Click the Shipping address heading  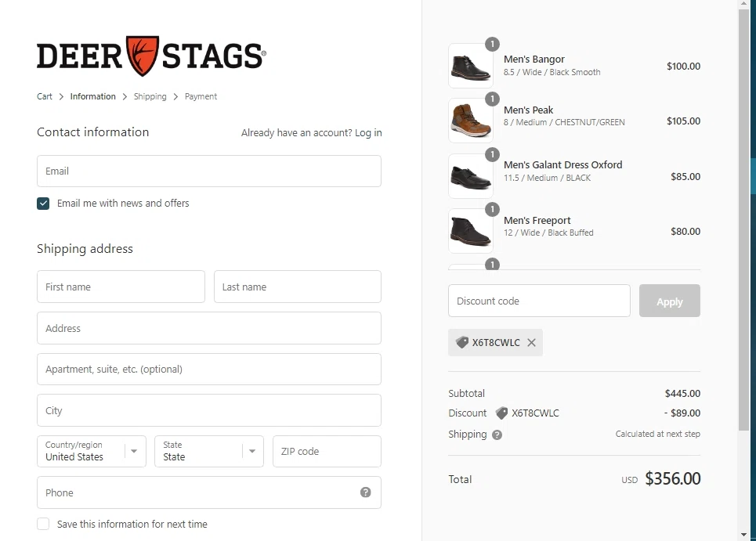click(x=85, y=249)
